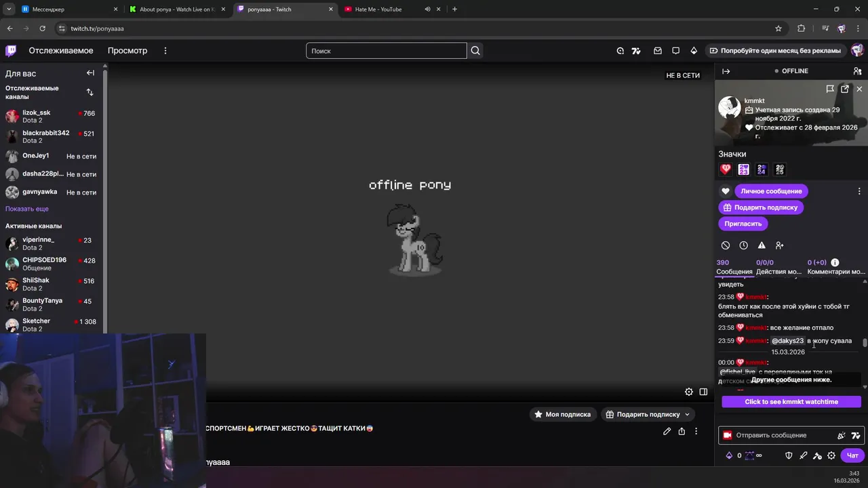The height and width of the screenshot is (488, 868).
Task: Open the user avatar menu top right
Action: pyautogui.click(x=857, y=50)
